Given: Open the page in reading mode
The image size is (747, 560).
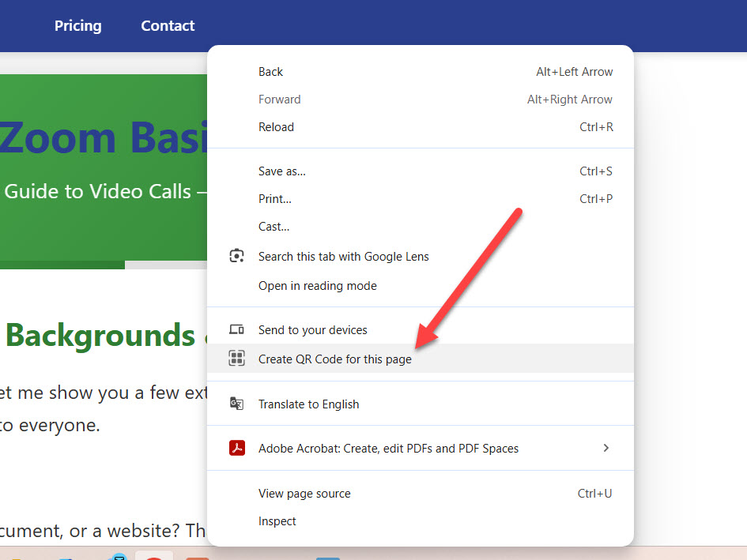Looking at the screenshot, I should pos(317,285).
